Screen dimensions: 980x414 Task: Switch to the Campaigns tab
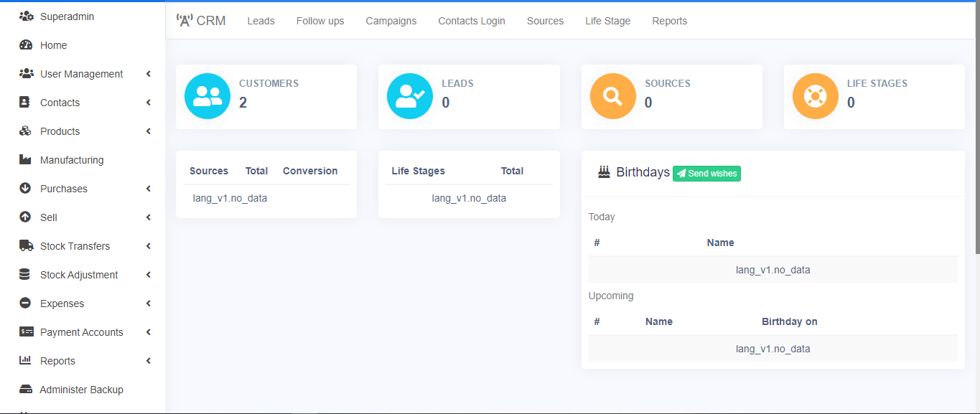(x=391, y=21)
